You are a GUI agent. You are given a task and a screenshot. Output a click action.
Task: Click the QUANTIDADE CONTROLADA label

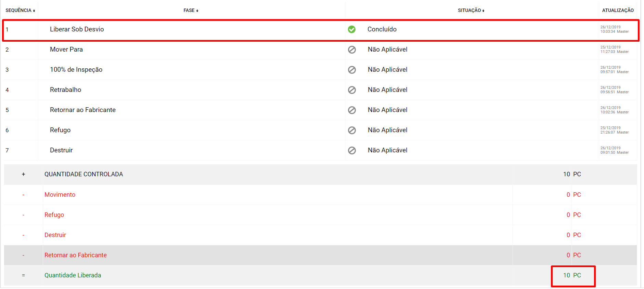(x=84, y=174)
